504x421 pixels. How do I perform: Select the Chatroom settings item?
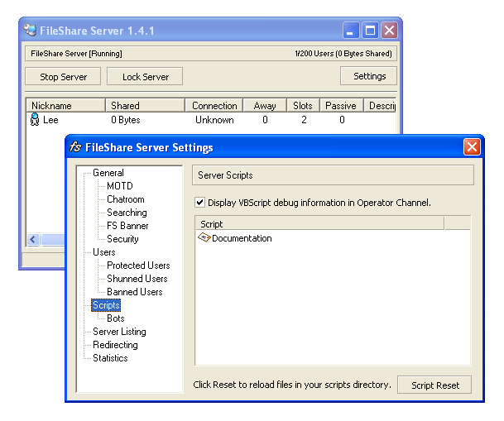point(125,199)
